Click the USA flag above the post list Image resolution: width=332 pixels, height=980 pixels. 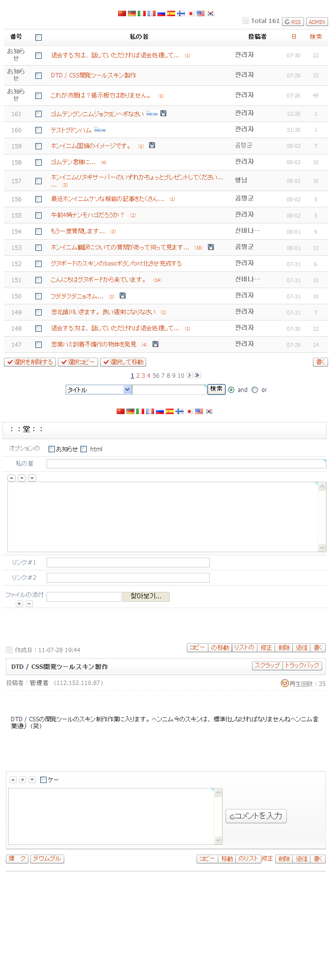(x=201, y=13)
